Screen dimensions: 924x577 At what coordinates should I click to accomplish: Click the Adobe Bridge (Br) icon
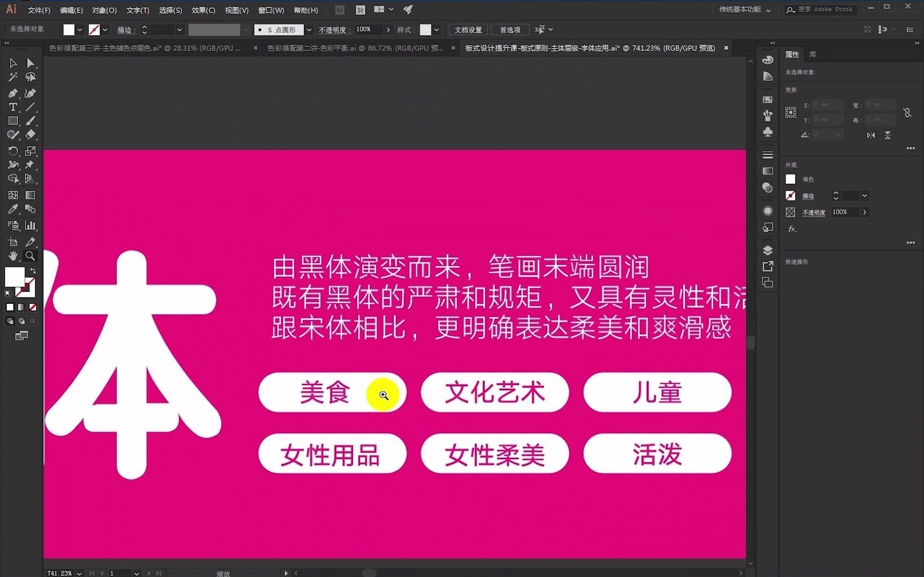pos(339,10)
